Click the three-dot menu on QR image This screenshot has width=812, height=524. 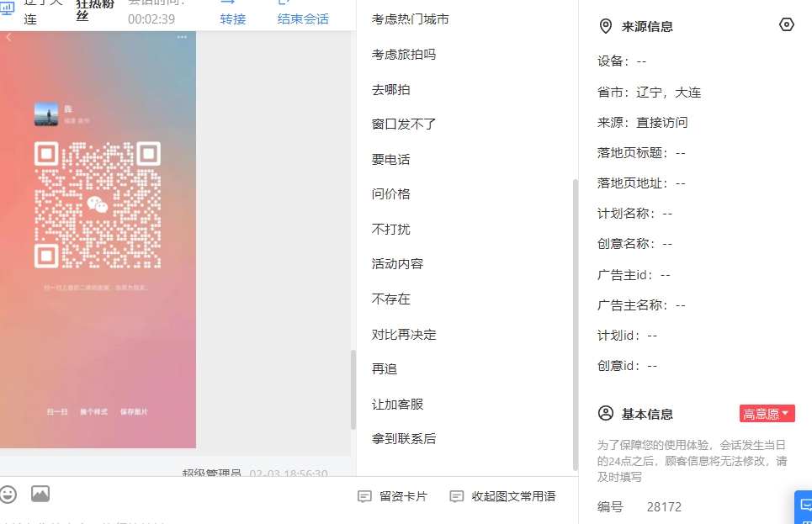pos(182,37)
